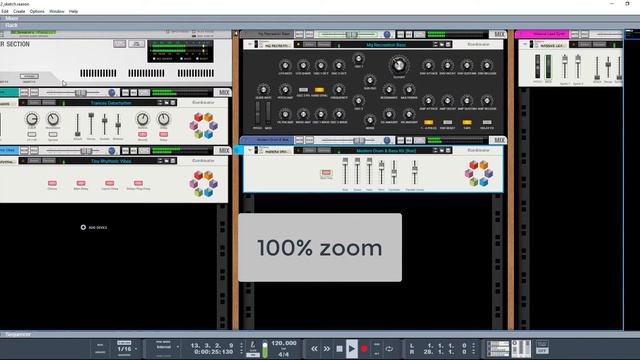The width and height of the screenshot is (640, 360).
Task: Click the save patch icon on Tiny Rhythmic Vibes
Action: click(173, 161)
